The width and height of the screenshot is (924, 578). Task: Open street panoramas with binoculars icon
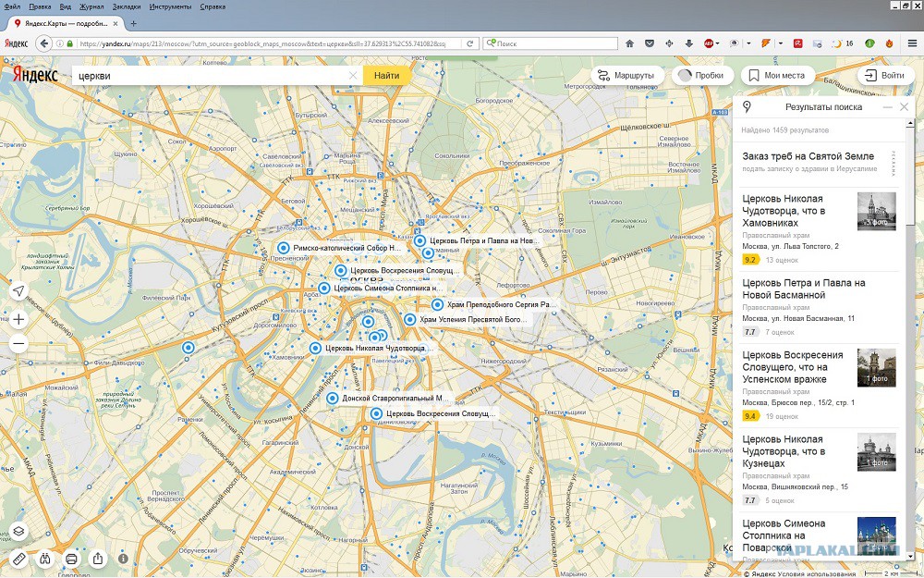click(x=44, y=558)
